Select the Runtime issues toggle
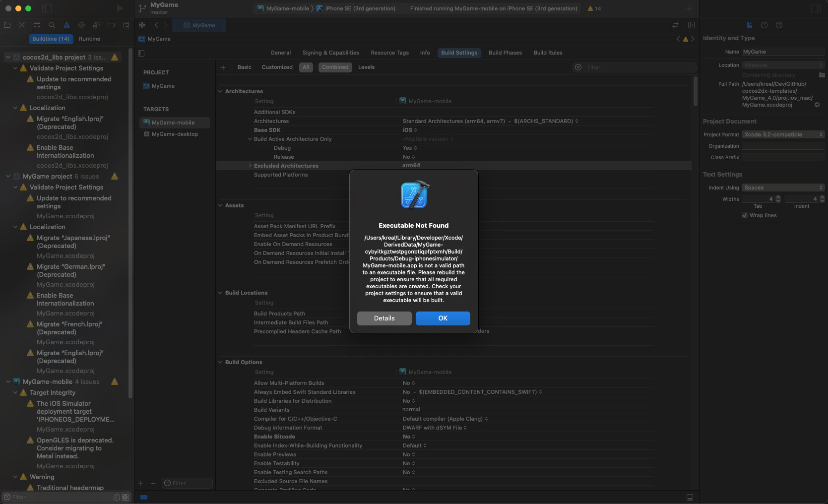The width and height of the screenshot is (828, 504). pos(89,39)
